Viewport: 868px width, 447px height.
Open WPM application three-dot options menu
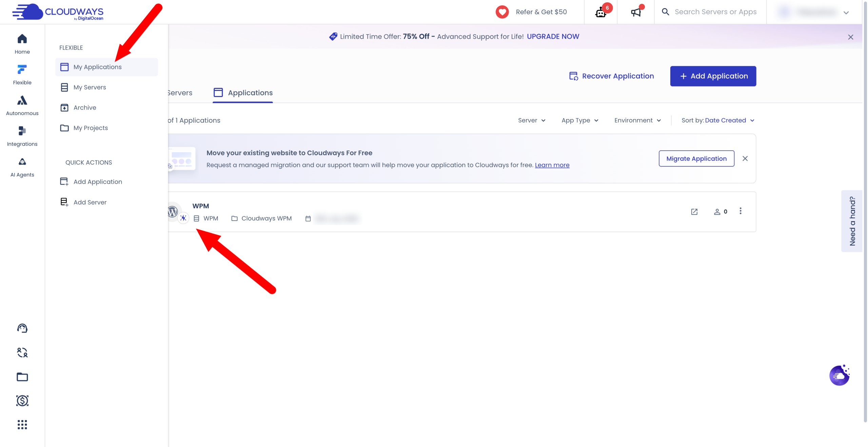coord(741,211)
